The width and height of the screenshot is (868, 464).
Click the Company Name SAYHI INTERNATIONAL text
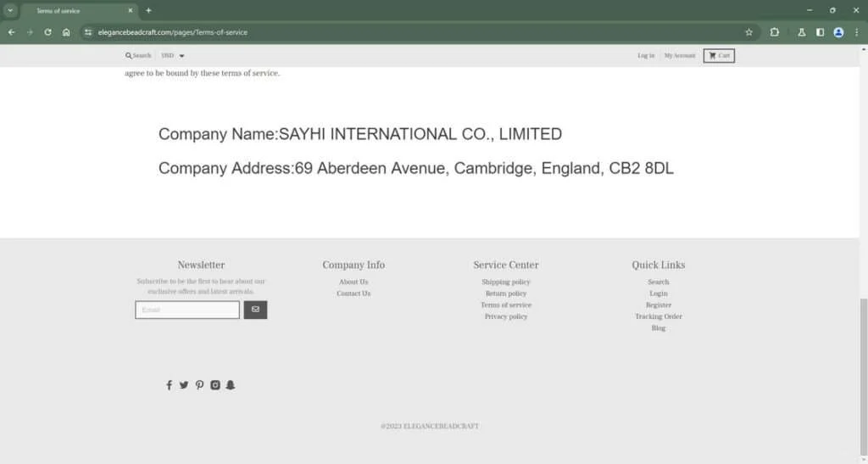click(x=359, y=134)
